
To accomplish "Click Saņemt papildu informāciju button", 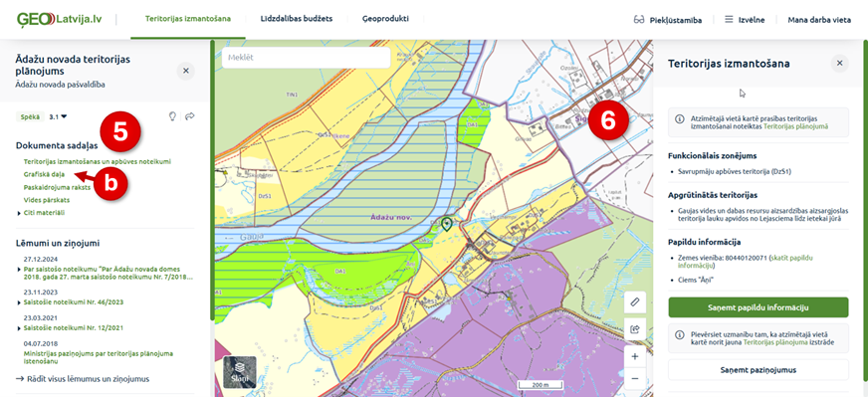I will (x=758, y=307).
